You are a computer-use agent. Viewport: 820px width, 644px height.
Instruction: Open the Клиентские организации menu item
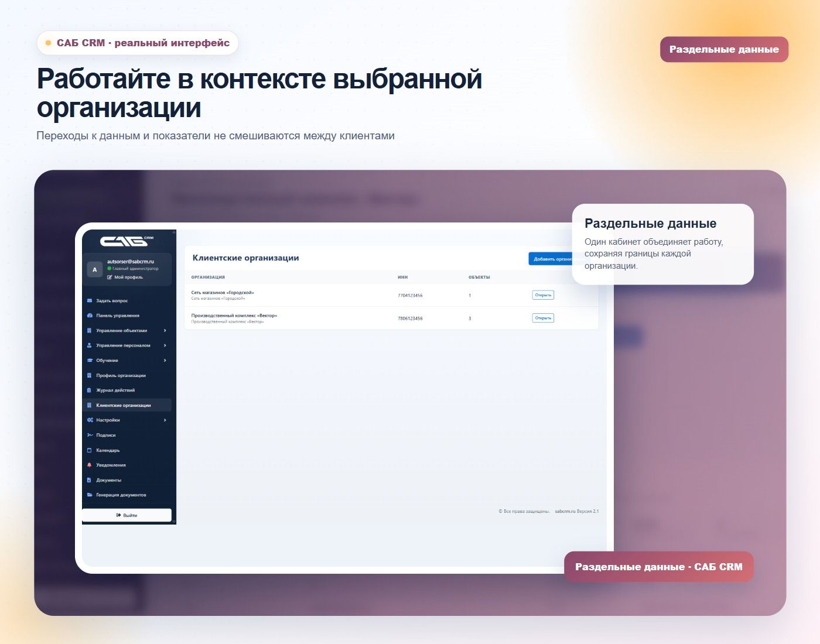coord(127,405)
